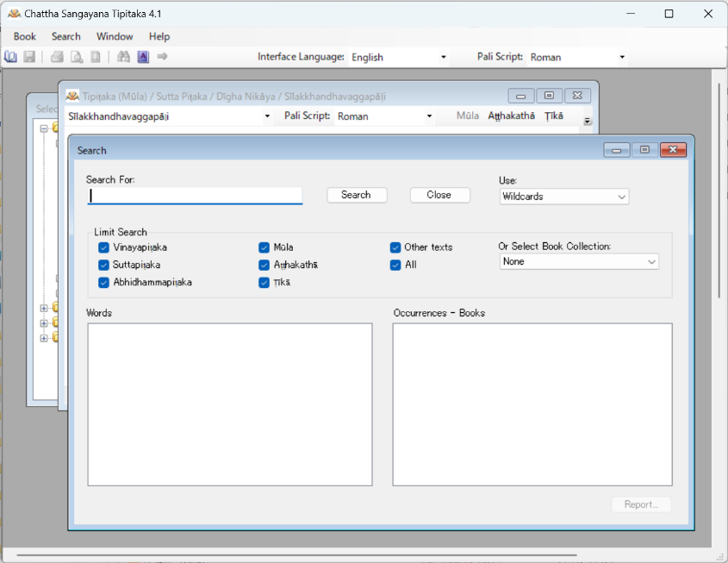The width and height of the screenshot is (728, 563).
Task: Open a book with the toolbar book icon
Action: click(x=10, y=57)
